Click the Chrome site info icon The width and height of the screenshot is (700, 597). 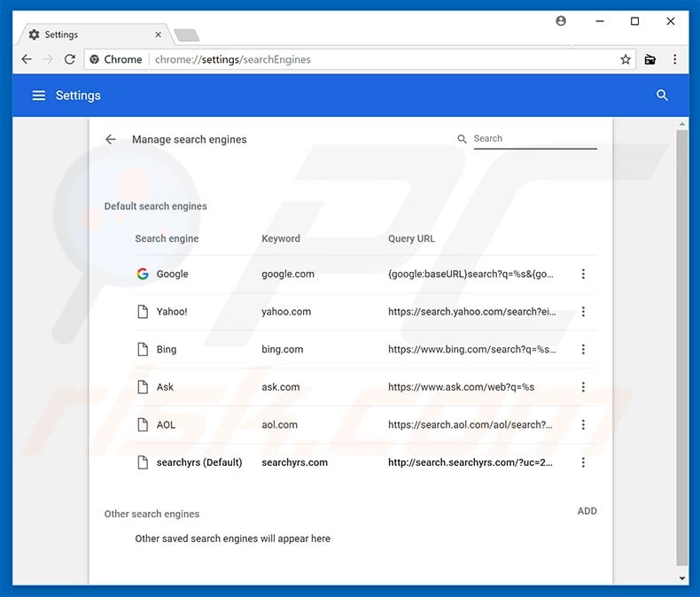click(94, 59)
